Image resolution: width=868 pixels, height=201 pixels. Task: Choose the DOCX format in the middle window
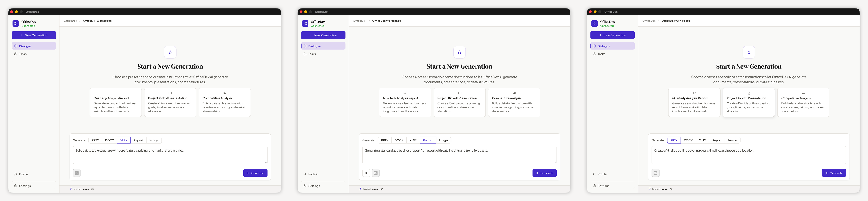[399, 140]
